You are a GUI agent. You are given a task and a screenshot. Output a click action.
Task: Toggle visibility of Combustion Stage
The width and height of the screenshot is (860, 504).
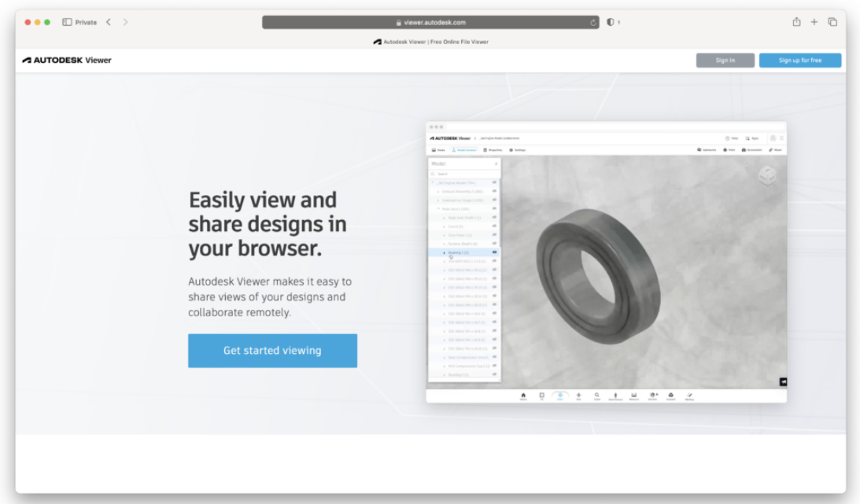[494, 200]
